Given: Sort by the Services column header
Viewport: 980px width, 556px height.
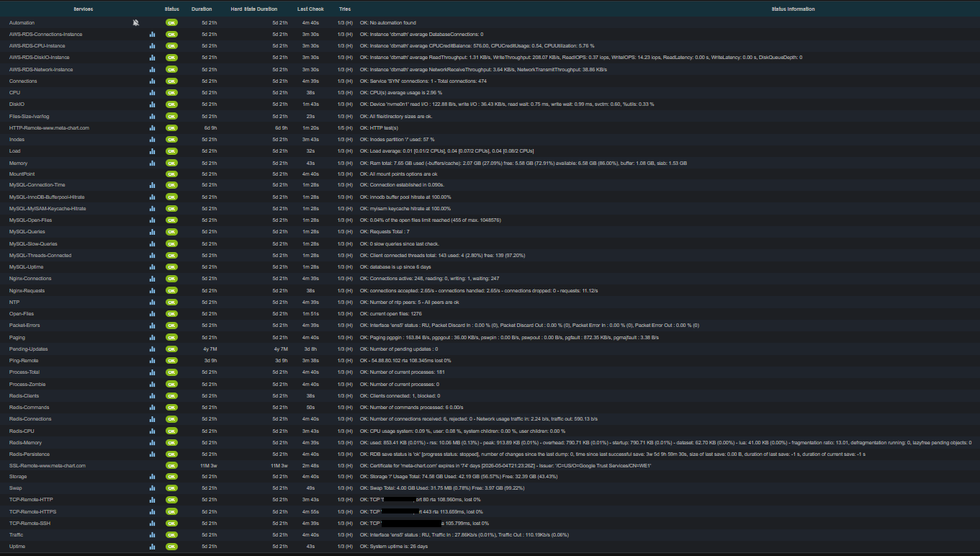Looking at the screenshot, I should [x=89, y=9].
